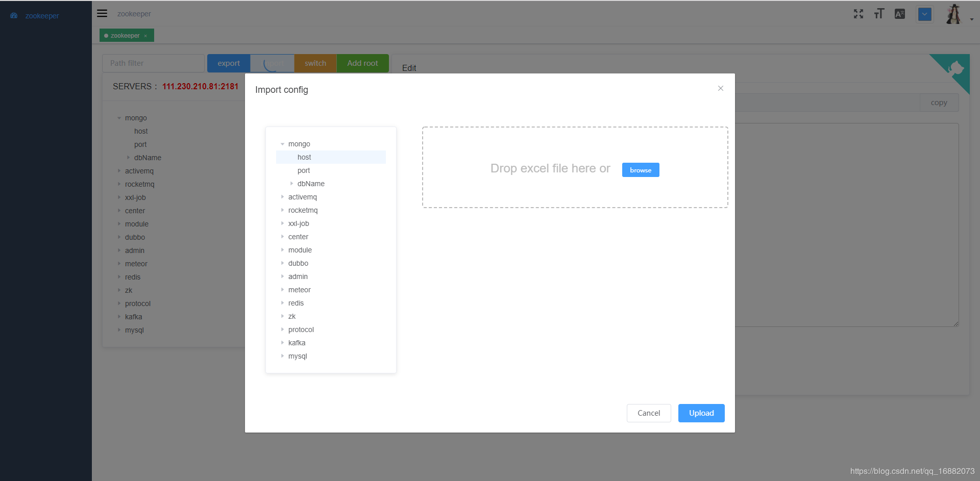
Task: Expand the activemq node in Import dialog
Action: point(283,197)
